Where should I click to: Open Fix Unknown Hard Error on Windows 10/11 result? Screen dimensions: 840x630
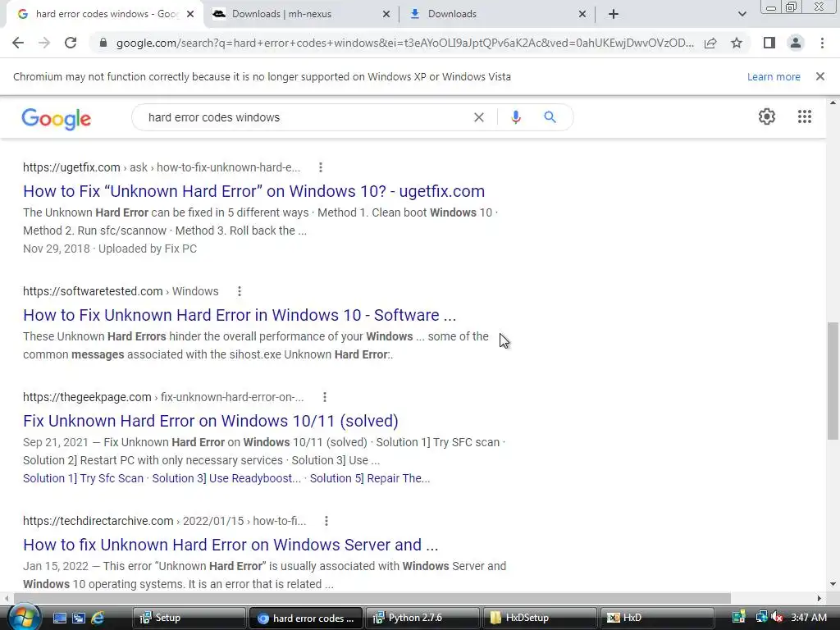[211, 421]
